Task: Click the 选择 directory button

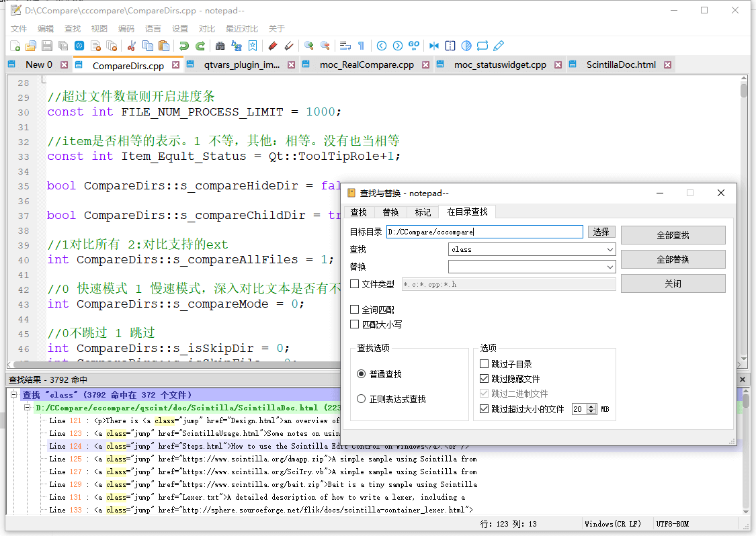Action: pyautogui.click(x=601, y=232)
